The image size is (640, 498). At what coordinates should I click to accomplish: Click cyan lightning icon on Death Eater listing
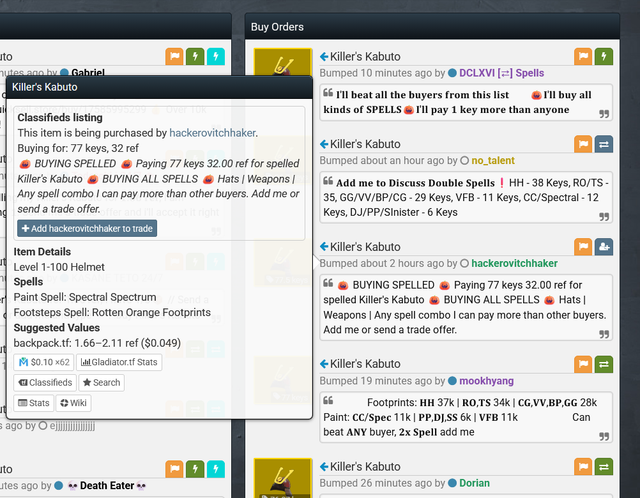coord(216,469)
